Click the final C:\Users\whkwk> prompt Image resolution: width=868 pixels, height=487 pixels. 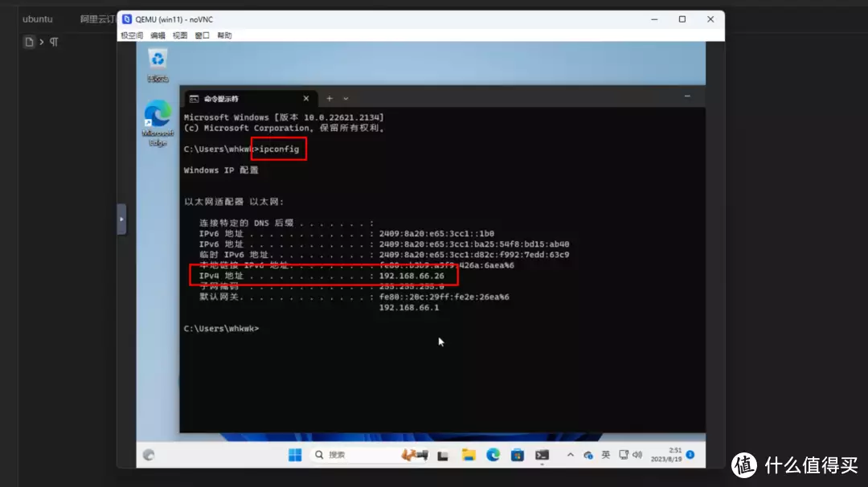[222, 328]
